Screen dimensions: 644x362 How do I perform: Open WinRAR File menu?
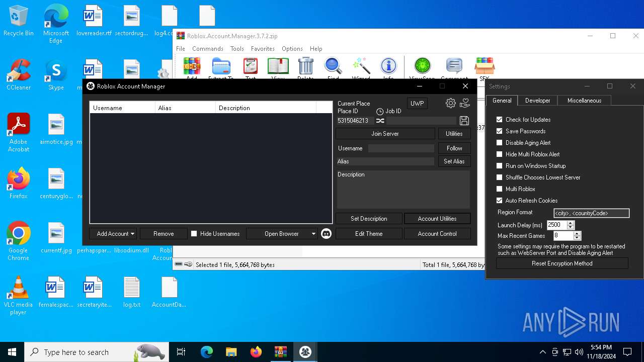[181, 49]
